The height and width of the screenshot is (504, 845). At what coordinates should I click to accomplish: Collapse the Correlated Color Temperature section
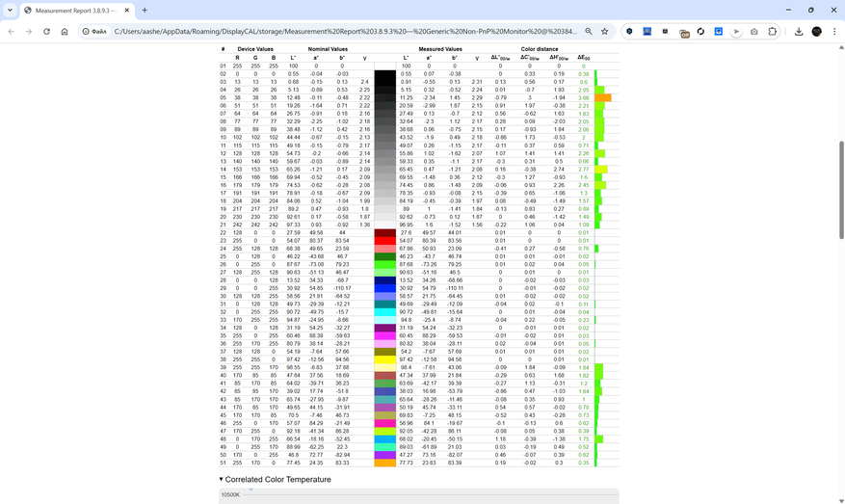pyautogui.click(x=221, y=479)
